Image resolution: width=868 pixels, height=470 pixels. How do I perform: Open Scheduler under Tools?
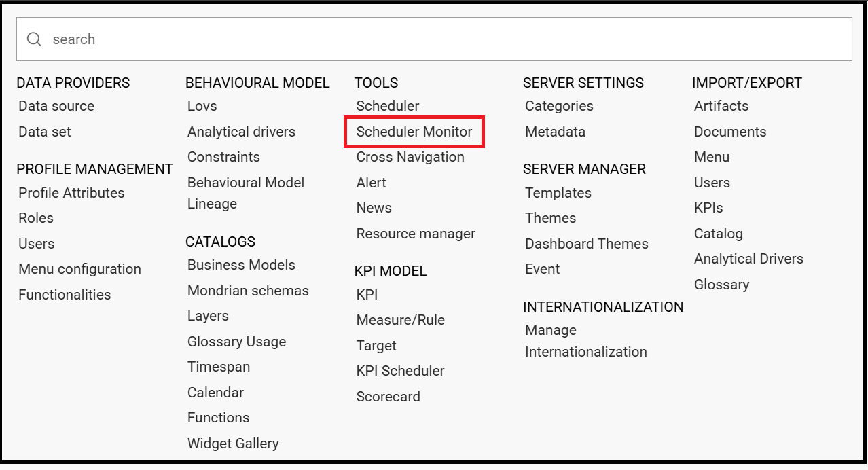[388, 106]
